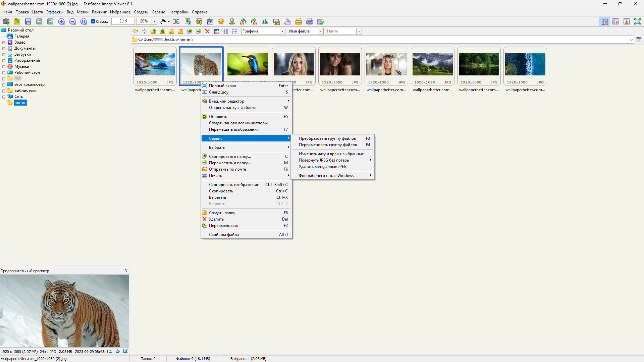Click Свойства файла in context menu
This screenshot has height=362, width=644.
tap(224, 235)
